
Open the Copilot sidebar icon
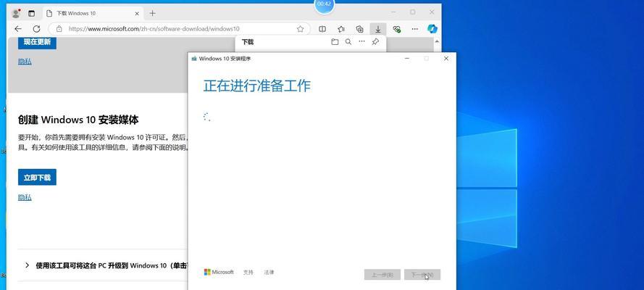tap(432, 29)
